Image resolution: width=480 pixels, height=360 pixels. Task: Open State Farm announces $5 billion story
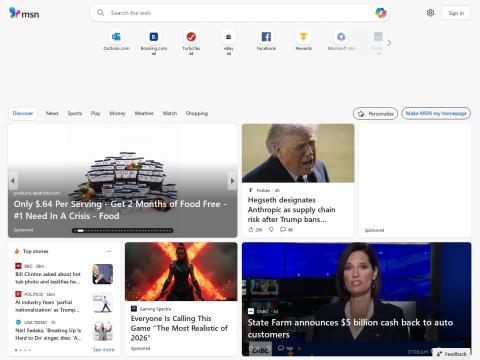coord(350,328)
